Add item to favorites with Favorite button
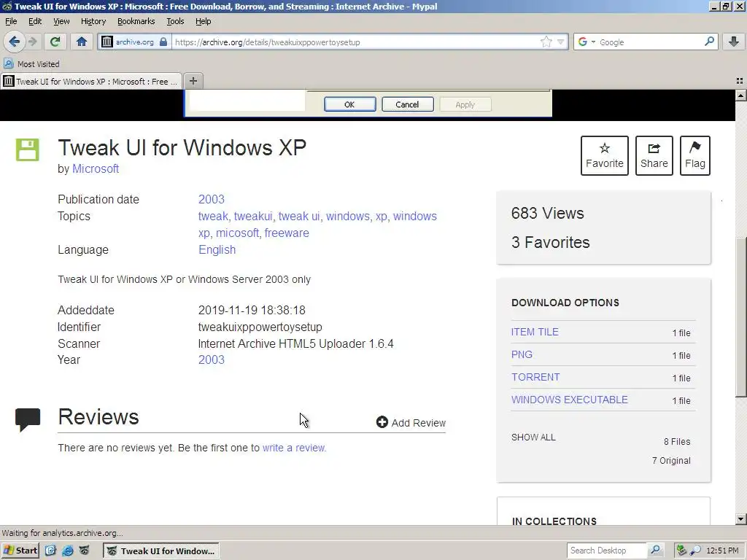 605,156
